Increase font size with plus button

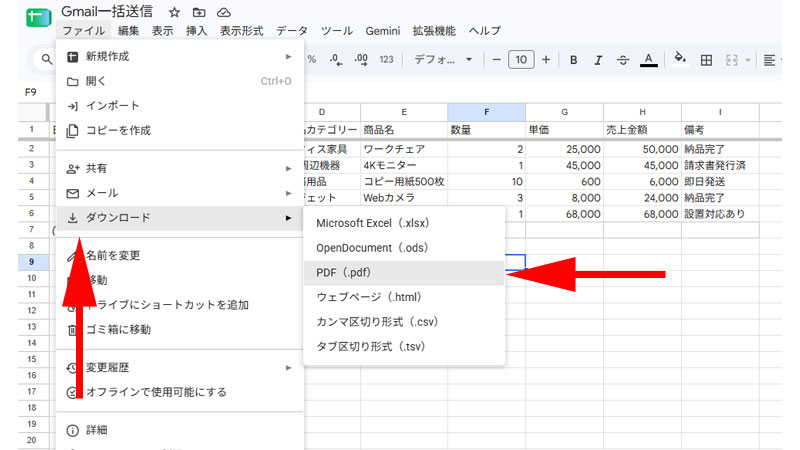pos(546,60)
